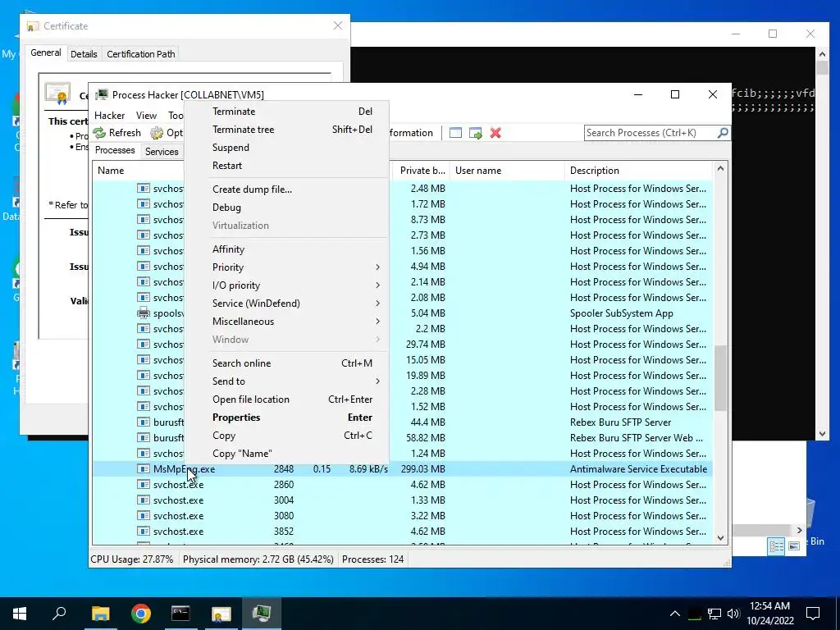This screenshot has height=630, width=840.
Task: Click the red X kill window icon
Action: tap(495, 133)
